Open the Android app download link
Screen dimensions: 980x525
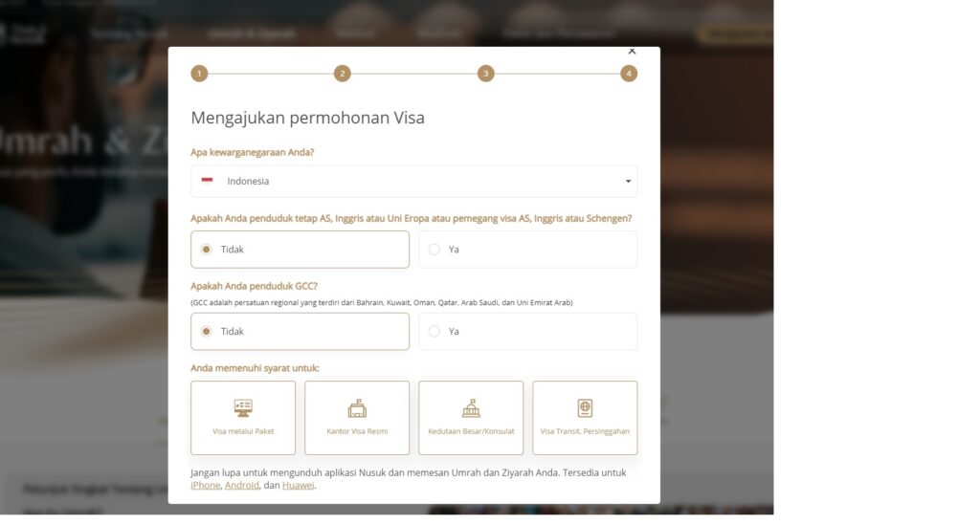242,486
